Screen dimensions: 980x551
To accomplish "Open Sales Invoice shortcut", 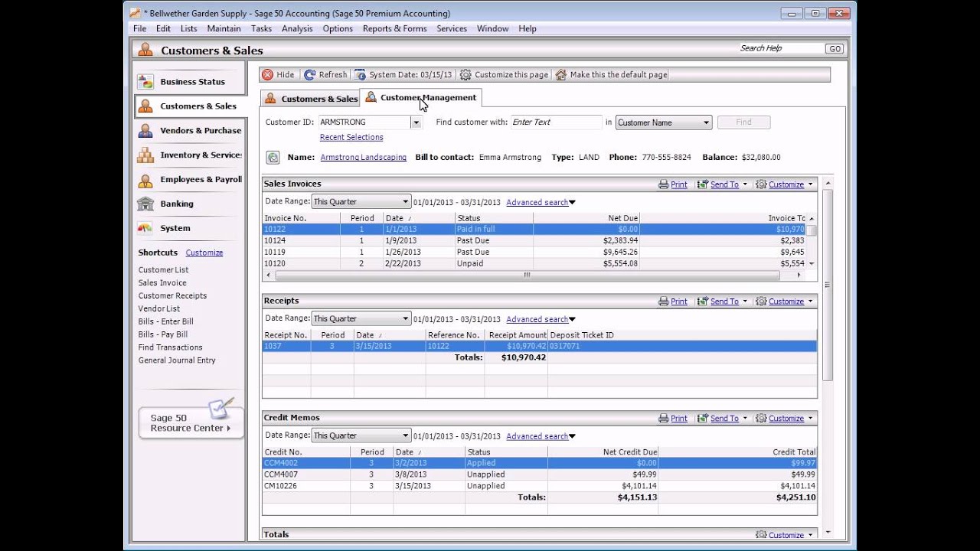I will point(162,283).
